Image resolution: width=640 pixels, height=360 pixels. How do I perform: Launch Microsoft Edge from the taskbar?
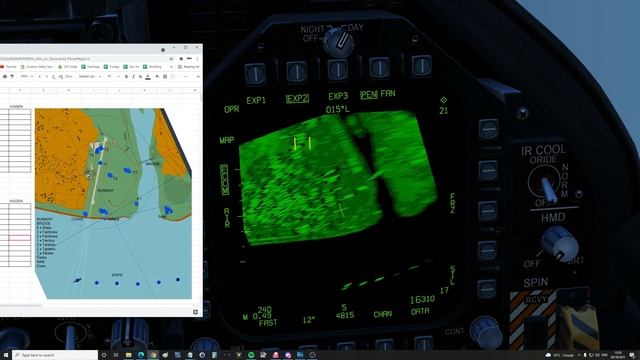click(x=141, y=355)
